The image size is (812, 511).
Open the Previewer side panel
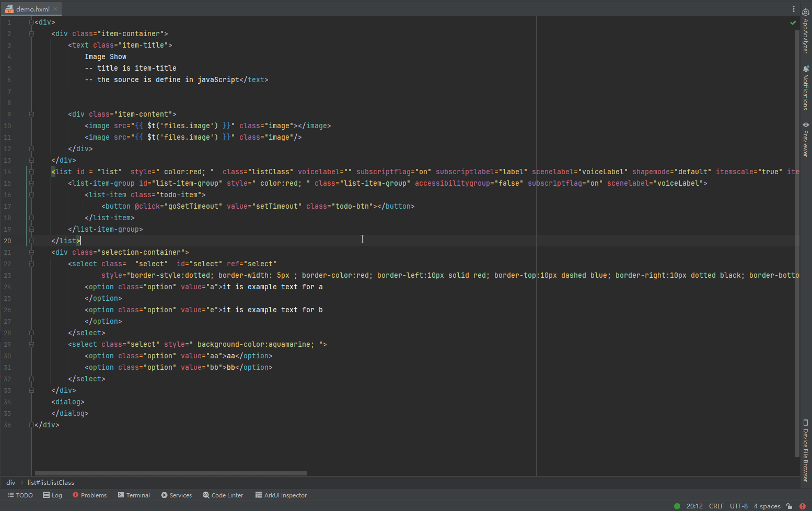[806, 139]
